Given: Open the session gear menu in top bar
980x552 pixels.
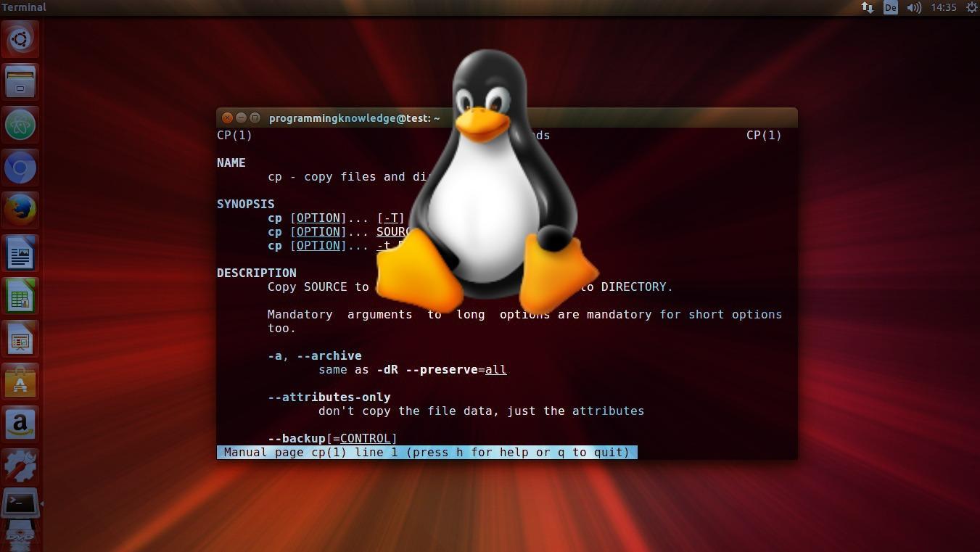Looking at the screenshot, I should pyautogui.click(x=971, y=7).
